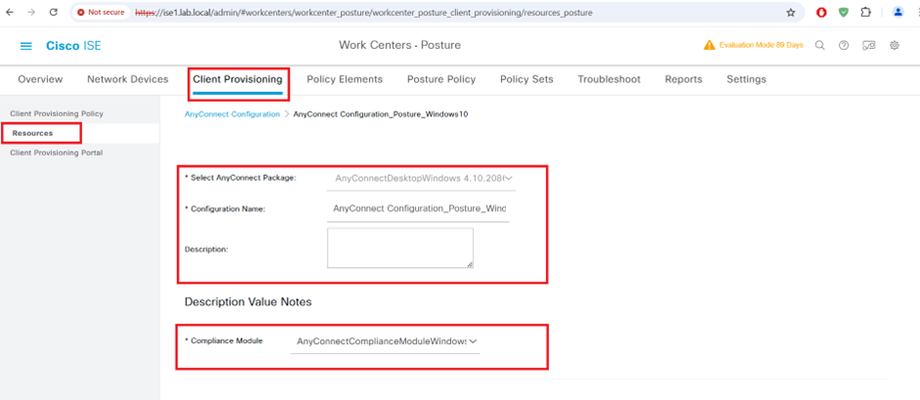Reload the page with refresh icon
Viewport: 920px width, 400px height.
pyautogui.click(x=53, y=12)
